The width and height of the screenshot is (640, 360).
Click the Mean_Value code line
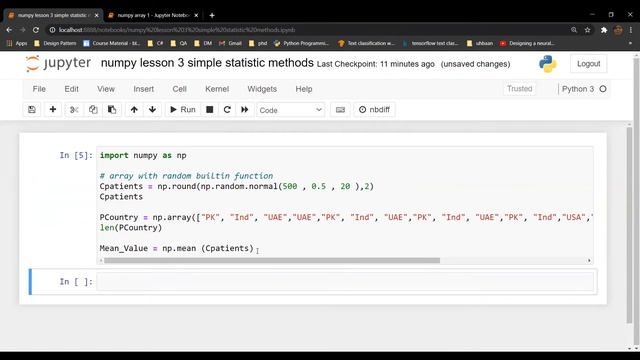click(176, 248)
